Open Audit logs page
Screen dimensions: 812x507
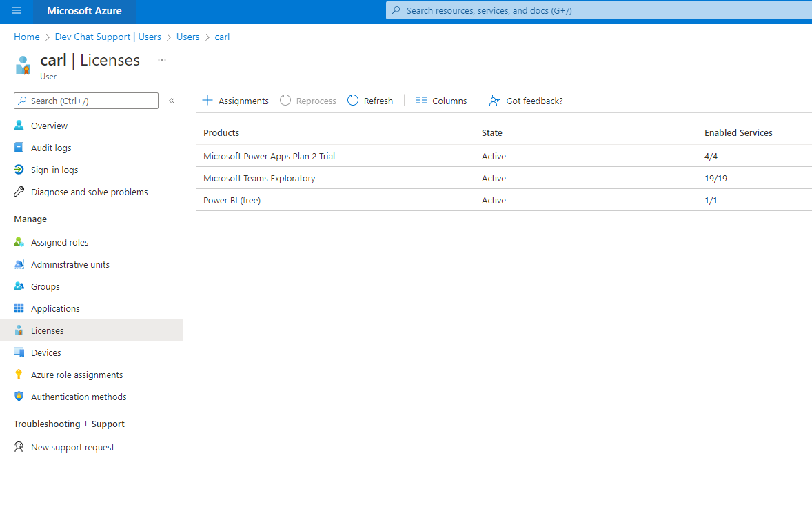[51, 148]
